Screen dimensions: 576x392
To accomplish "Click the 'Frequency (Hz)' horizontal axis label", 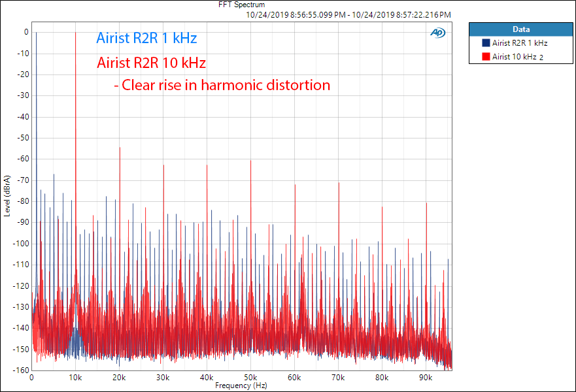I will [x=241, y=385].
